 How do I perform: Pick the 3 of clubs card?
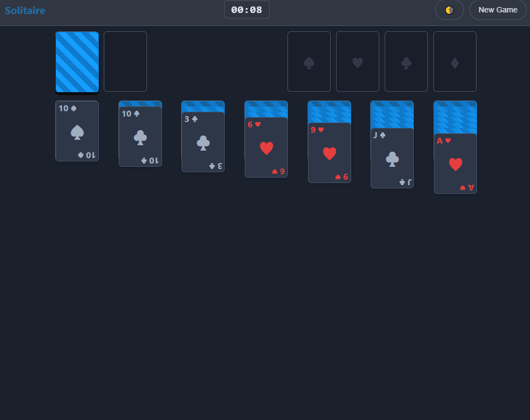(203, 143)
